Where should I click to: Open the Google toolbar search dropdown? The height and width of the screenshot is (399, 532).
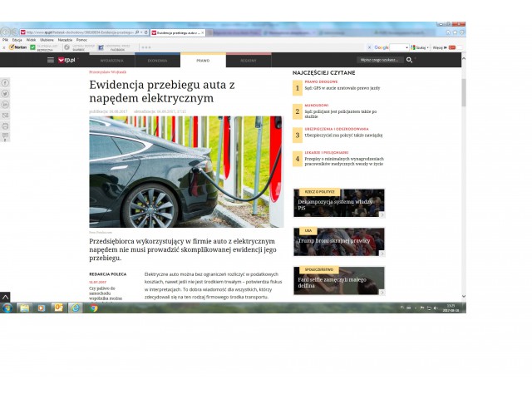406,47
